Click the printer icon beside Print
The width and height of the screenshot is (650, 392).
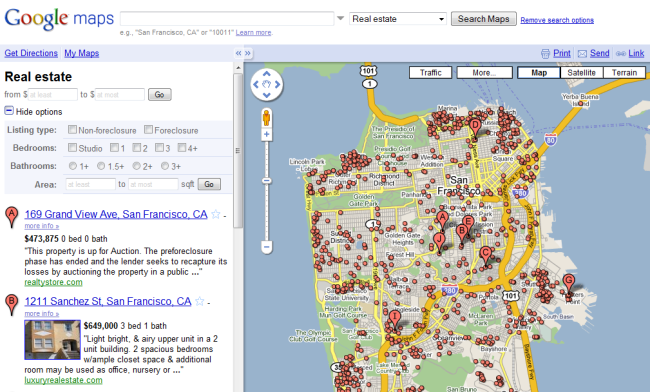546,53
